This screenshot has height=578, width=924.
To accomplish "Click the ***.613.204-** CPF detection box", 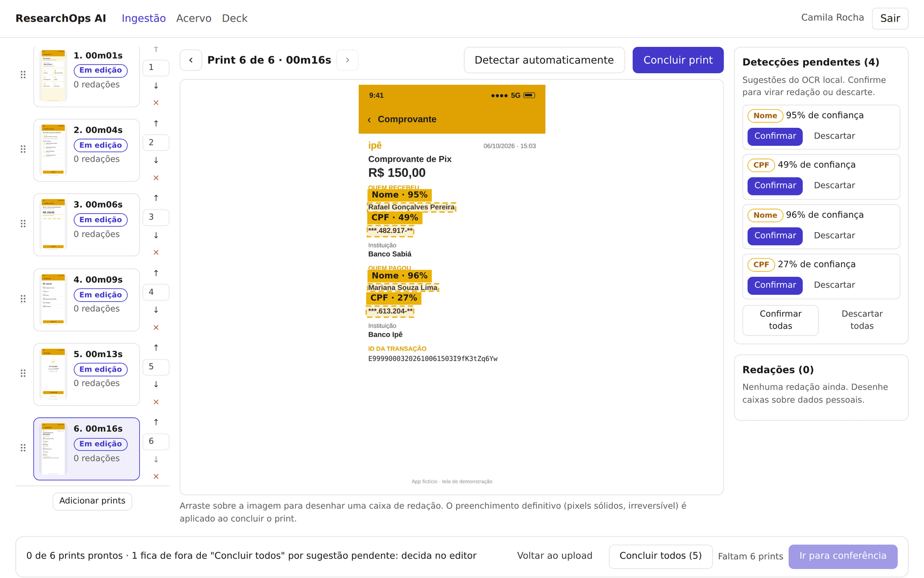I will 390,311.
